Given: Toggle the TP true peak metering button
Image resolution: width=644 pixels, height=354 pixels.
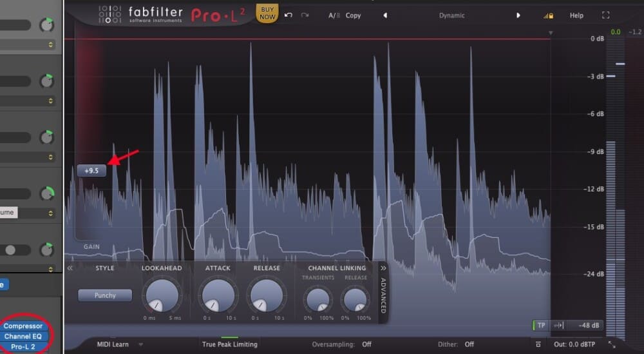Looking at the screenshot, I should click(x=541, y=325).
